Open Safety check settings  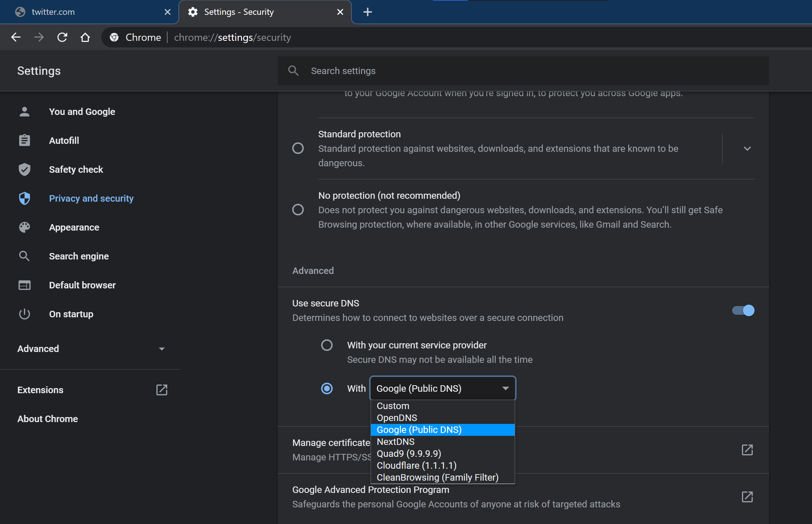[76, 169]
